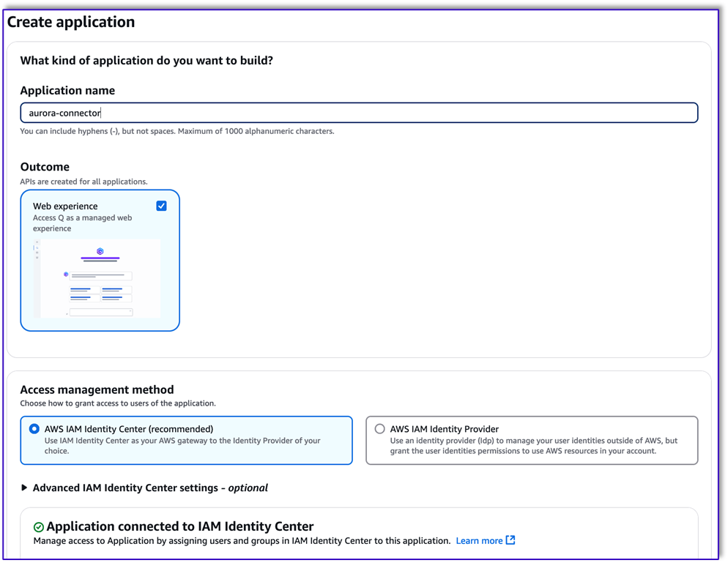This screenshot has height=563, width=728.
Task: Click the Amazon Q hexagon logo in the preview
Action: point(100,251)
